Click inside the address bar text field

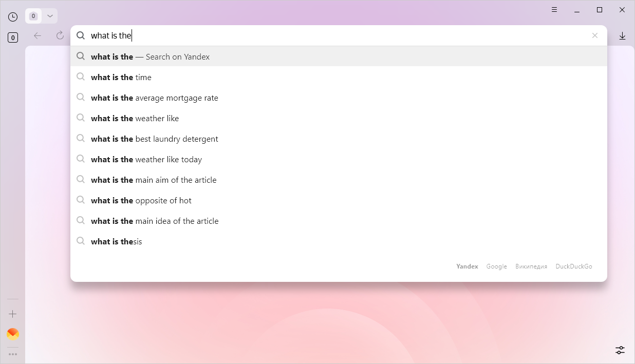pos(334,35)
